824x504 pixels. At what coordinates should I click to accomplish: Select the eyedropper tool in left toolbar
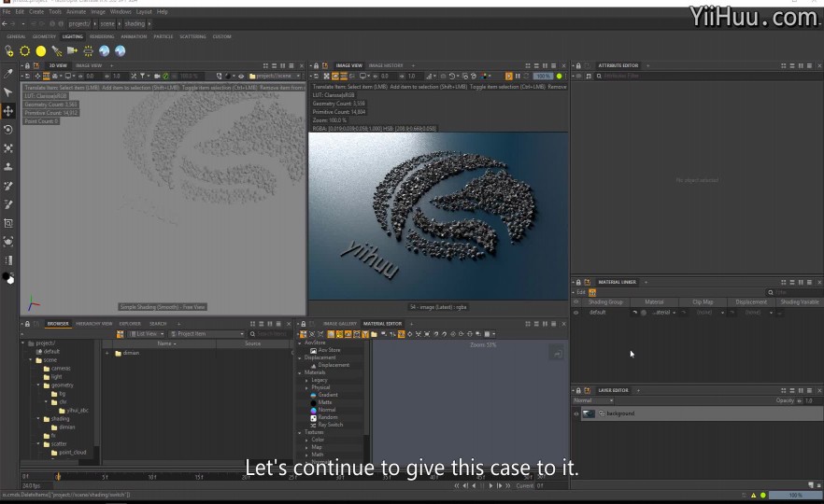tap(7, 74)
